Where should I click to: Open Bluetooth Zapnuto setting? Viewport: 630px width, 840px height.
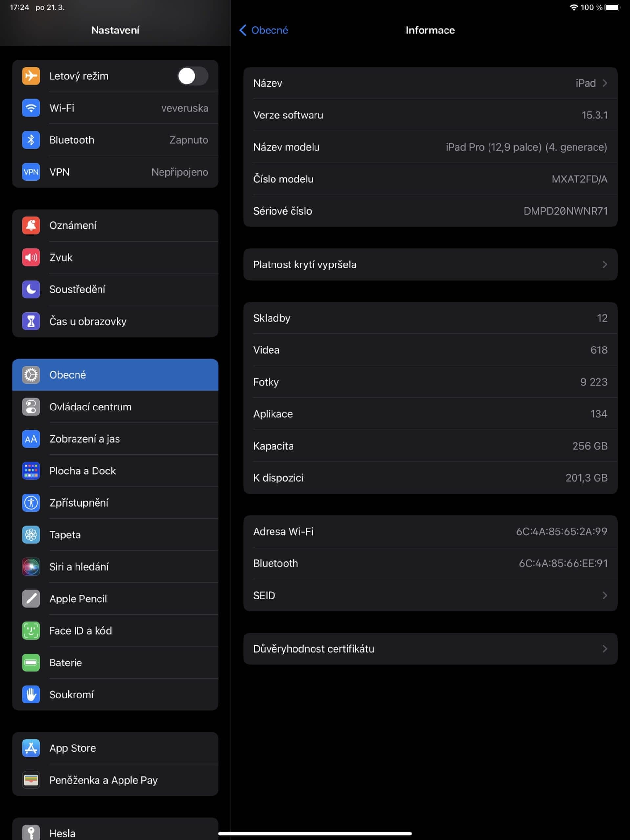(x=115, y=140)
